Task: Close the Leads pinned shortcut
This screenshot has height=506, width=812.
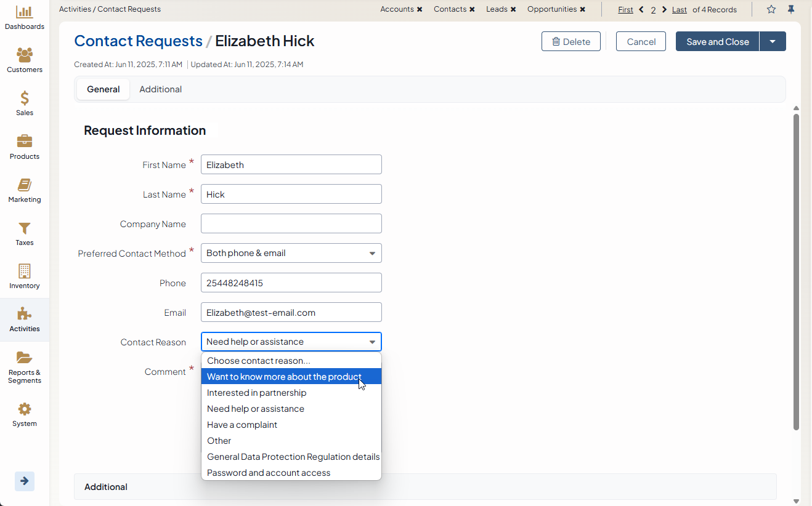Action: tap(513, 9)
